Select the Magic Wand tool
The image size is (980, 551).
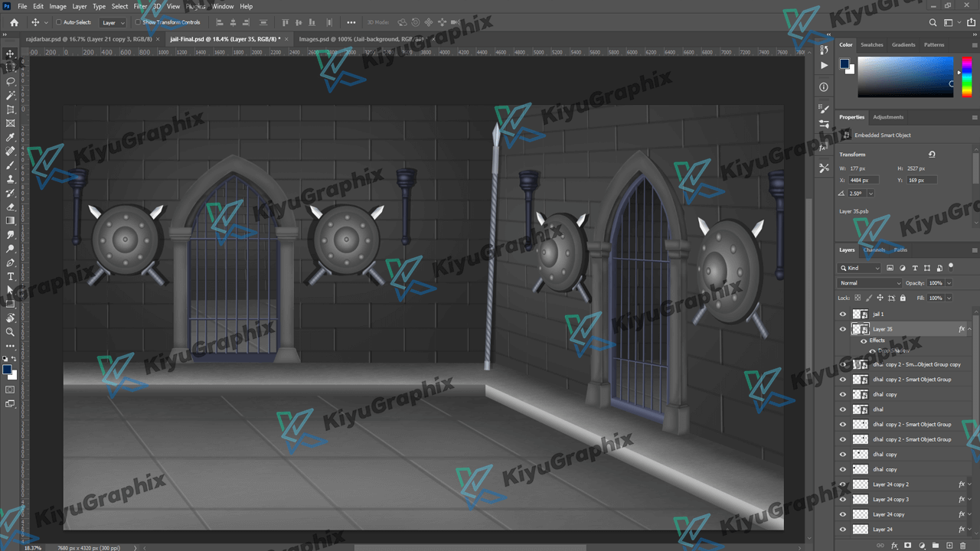coord(11,96)
